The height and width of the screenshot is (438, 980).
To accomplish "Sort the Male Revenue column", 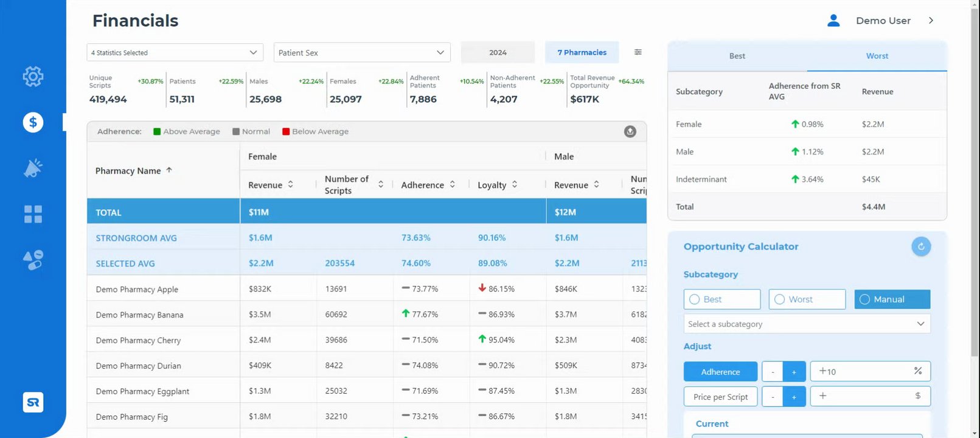I will [597, 184].
